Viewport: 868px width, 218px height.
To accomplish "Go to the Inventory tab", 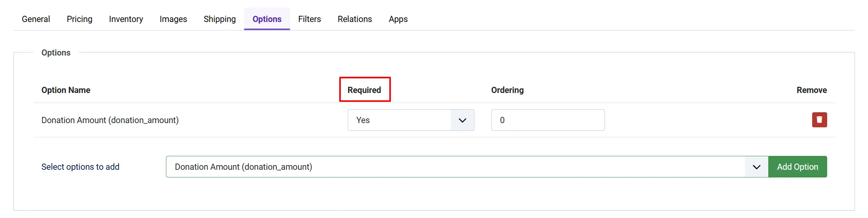I will [x=126, y=19].
